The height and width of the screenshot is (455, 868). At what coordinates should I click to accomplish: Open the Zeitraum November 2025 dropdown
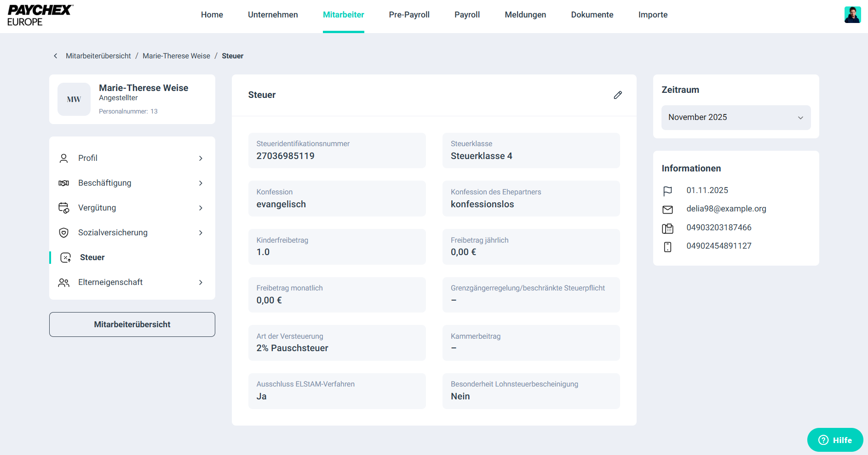736,118
